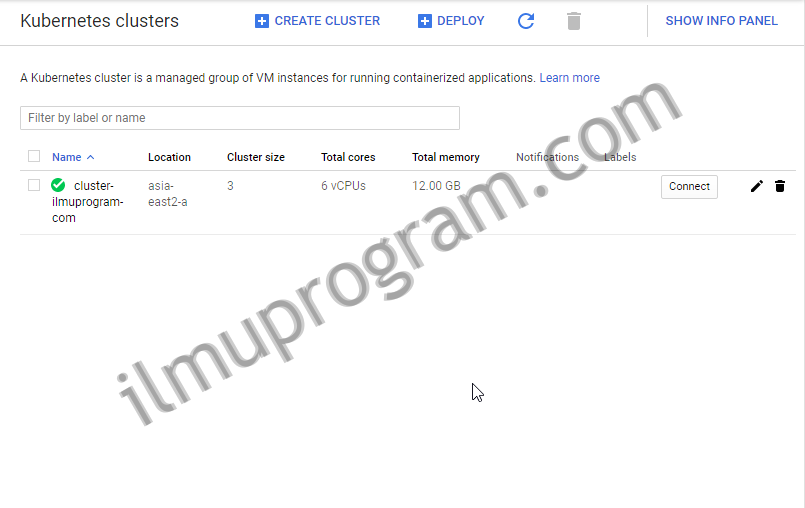
Task: Click the Notifications column header
Action: [547, 157]
